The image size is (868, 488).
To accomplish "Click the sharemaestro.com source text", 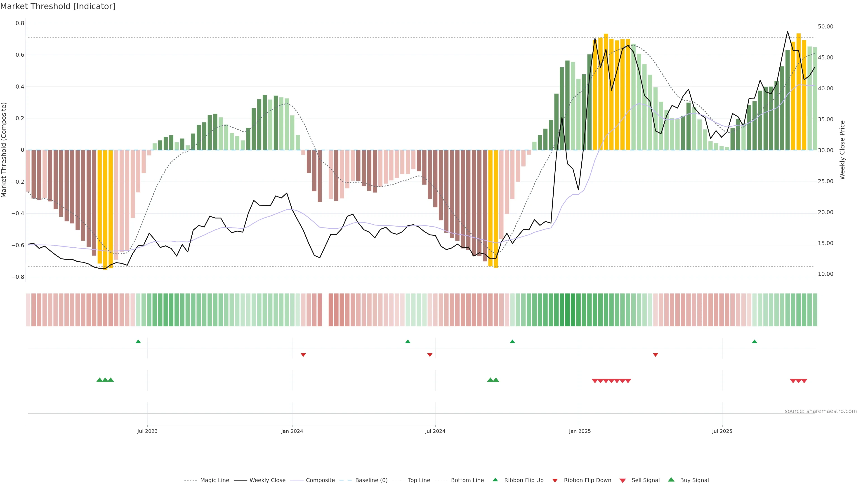I will coord(821,411).
